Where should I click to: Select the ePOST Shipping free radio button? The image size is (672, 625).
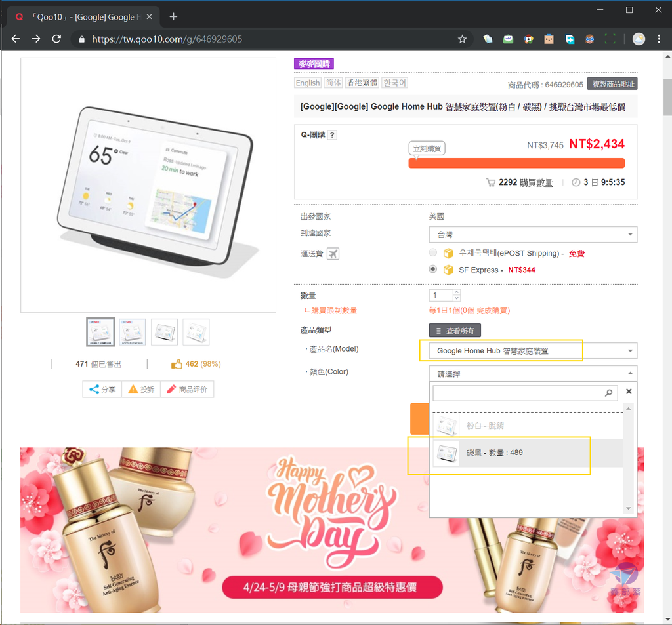[x=433, y=252]
